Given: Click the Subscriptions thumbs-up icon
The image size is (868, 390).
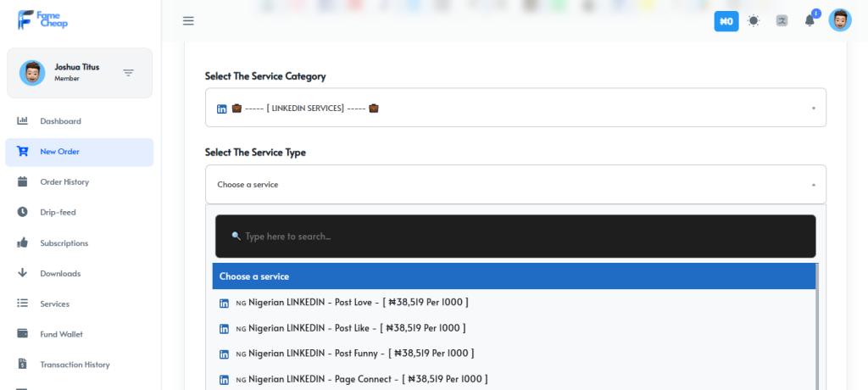Looking at the screenshot, I should (22, 242).
